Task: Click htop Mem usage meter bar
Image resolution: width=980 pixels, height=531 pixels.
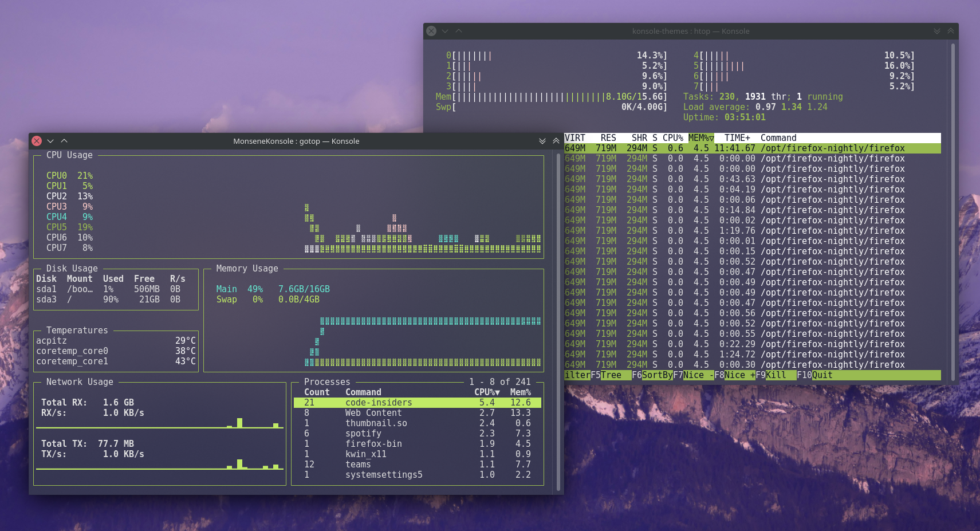Action: click(x=552, y=97)
